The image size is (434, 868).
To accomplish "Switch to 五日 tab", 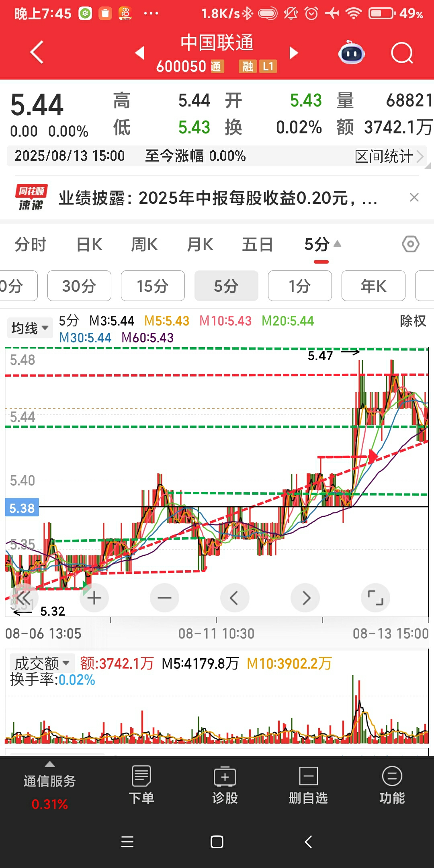I will coord(257,244).
